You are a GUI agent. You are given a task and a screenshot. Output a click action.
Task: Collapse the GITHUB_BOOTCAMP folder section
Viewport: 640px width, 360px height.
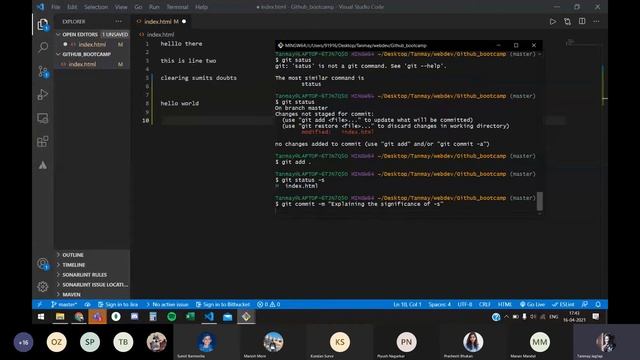click(x=92, y=54)
